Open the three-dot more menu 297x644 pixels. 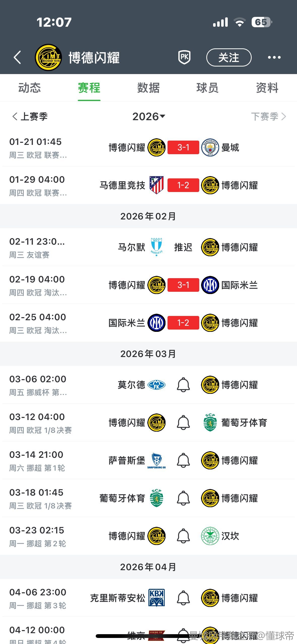click(274, 57)
